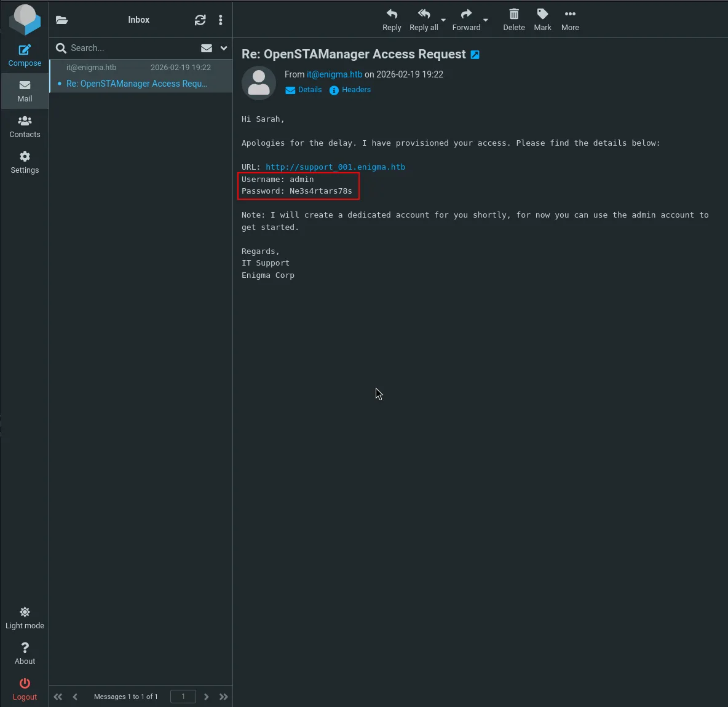
Task: Open the message list options menu
Action: click(221, 20)
